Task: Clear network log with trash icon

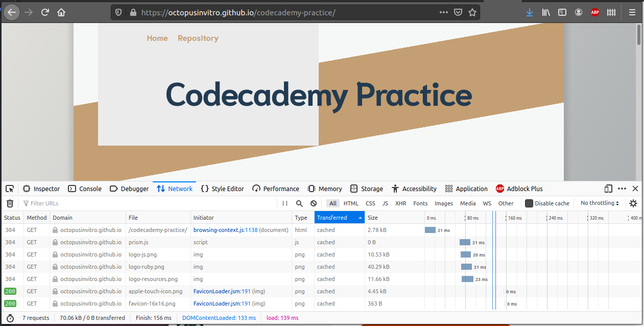Action: pos(10,203)
